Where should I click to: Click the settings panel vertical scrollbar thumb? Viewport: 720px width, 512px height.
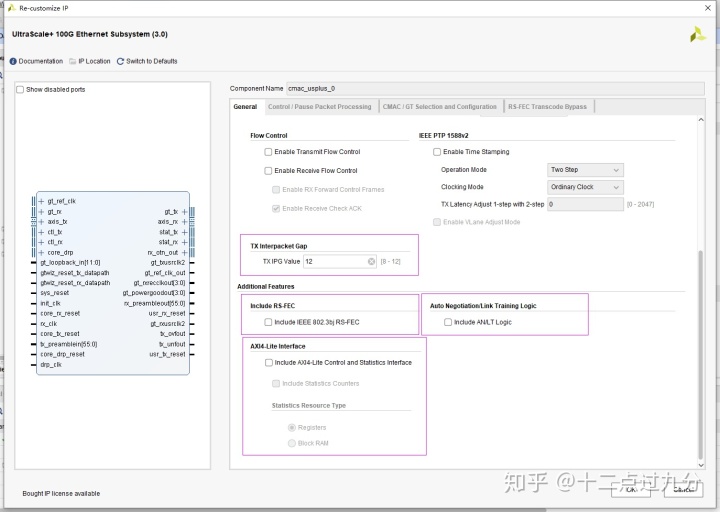click(x=701, y=354)
